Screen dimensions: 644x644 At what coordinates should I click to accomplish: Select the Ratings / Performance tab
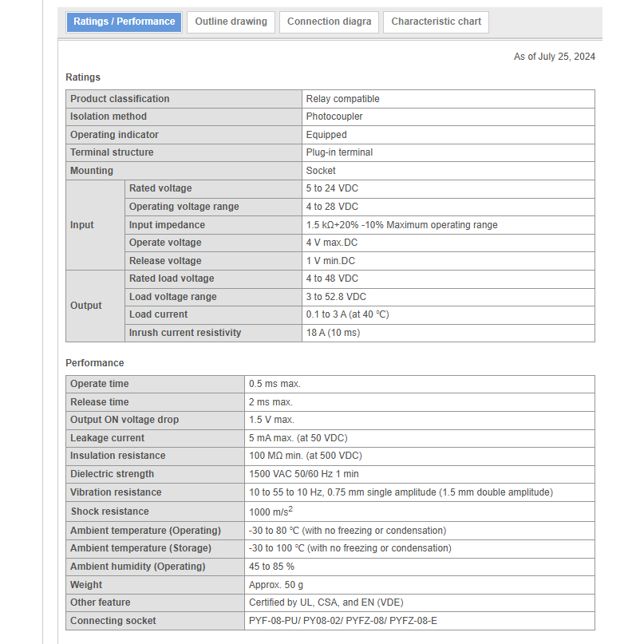[x=124, y=22]
